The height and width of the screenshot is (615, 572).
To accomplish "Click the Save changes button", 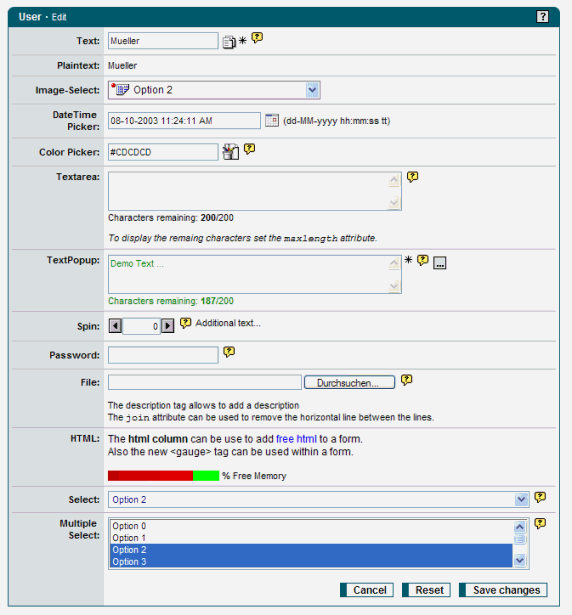I will point(503,590).
